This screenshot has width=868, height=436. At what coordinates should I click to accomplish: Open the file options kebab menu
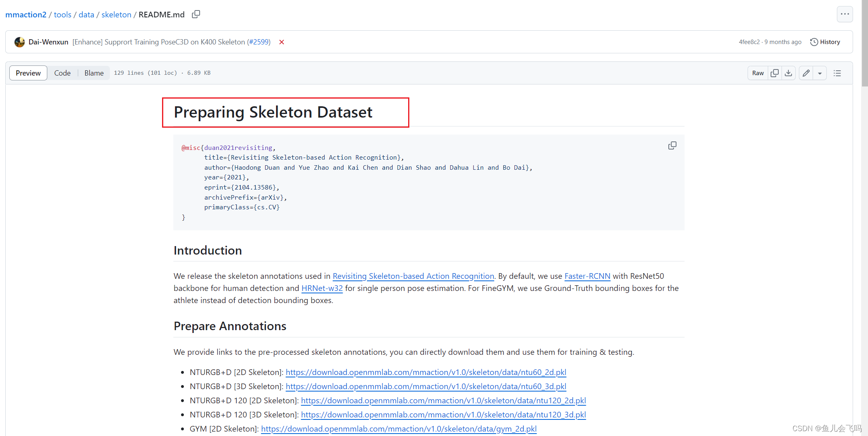pyautogui.click(x=845, y=14)
